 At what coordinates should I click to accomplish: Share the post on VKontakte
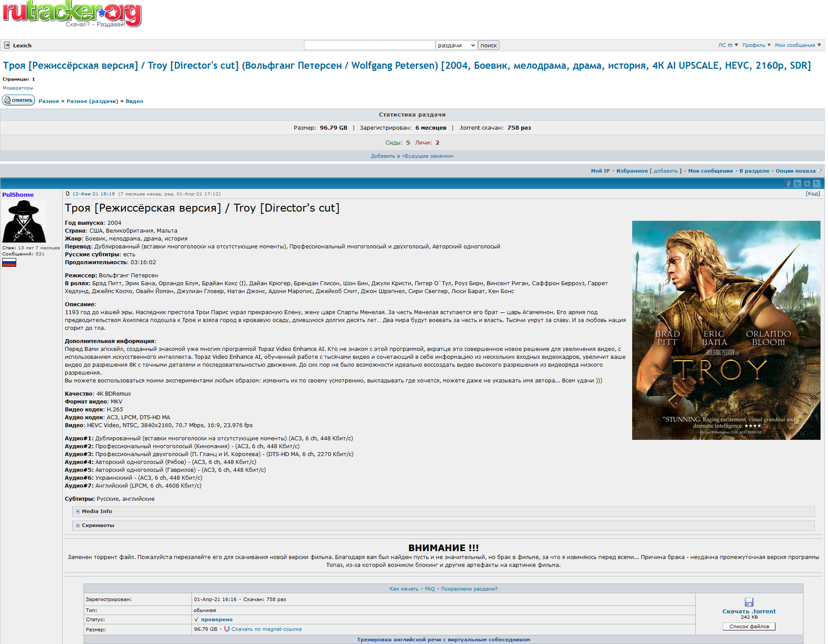coord(807,184)
